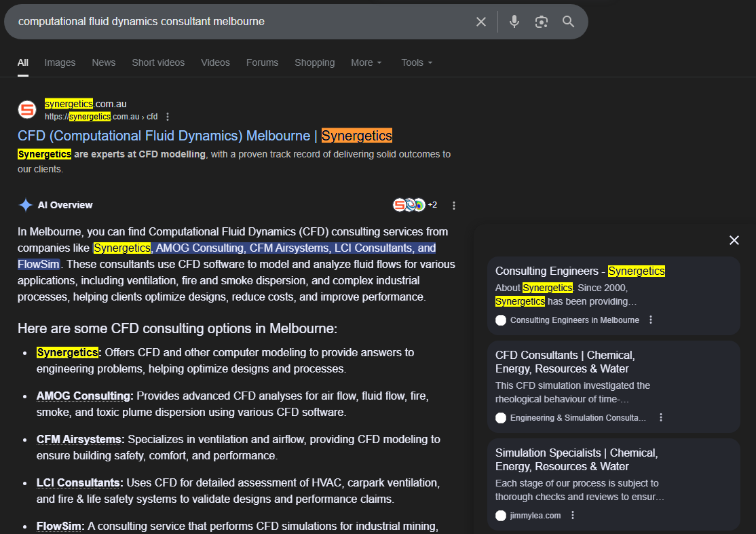Switch to the Images tab
Screen dimensions: 756x534
click(60, 62)
